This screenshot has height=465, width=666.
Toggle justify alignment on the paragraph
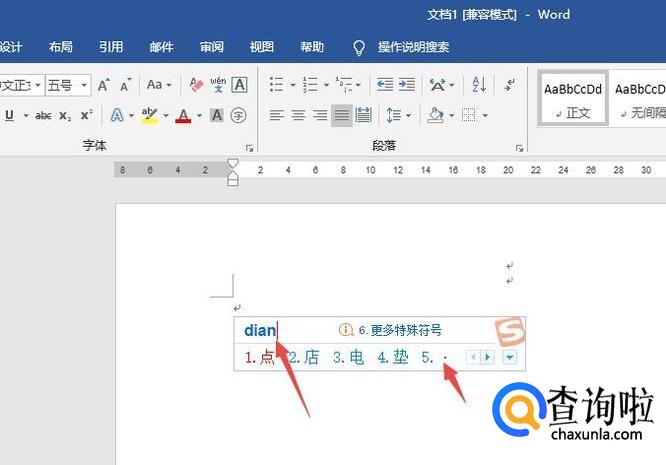coord(342,116)
